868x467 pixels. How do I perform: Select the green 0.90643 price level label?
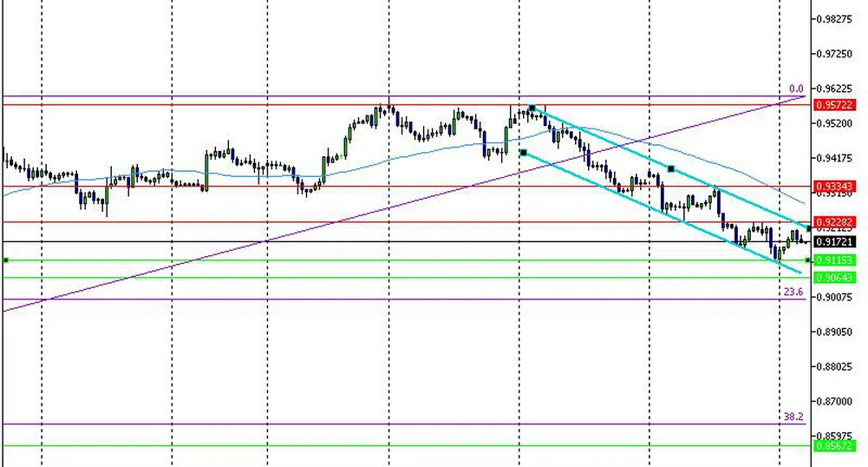832,278
